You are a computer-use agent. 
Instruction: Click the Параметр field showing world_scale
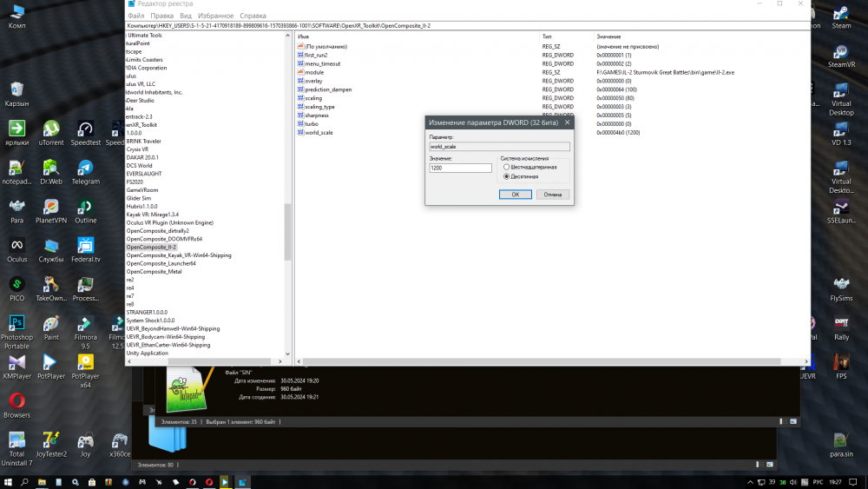coord(499,147)
